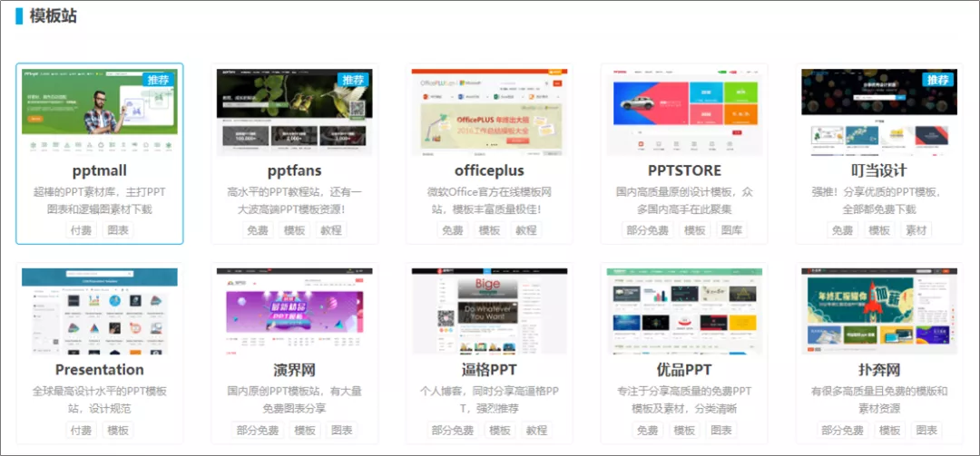Select the 模板 tag under 逼格PPT

pyautogui.click(x=499, y=431)
